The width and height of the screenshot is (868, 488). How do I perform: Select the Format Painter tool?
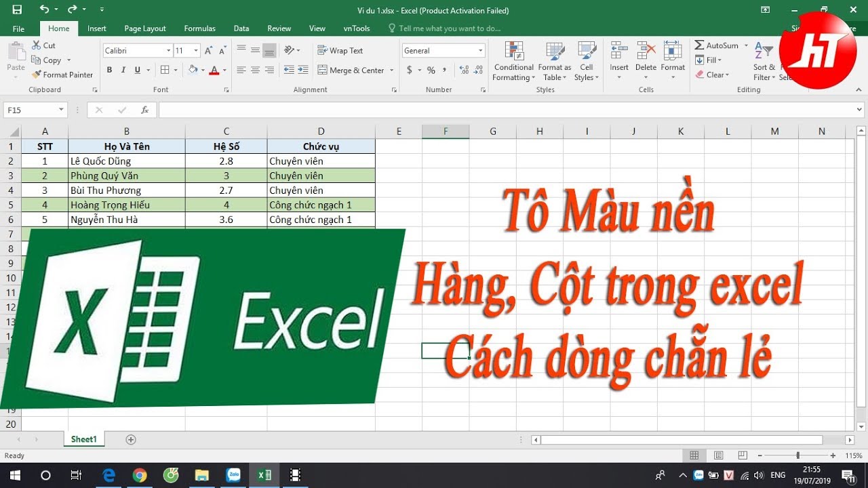(62, 75)
